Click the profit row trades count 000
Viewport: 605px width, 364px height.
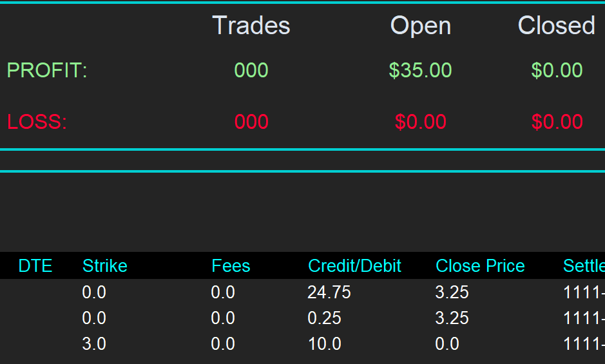pyautogui.click(x=251, y=70)
